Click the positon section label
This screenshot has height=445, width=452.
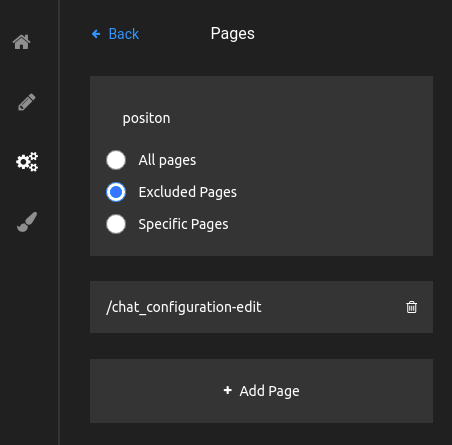[147, 118]
